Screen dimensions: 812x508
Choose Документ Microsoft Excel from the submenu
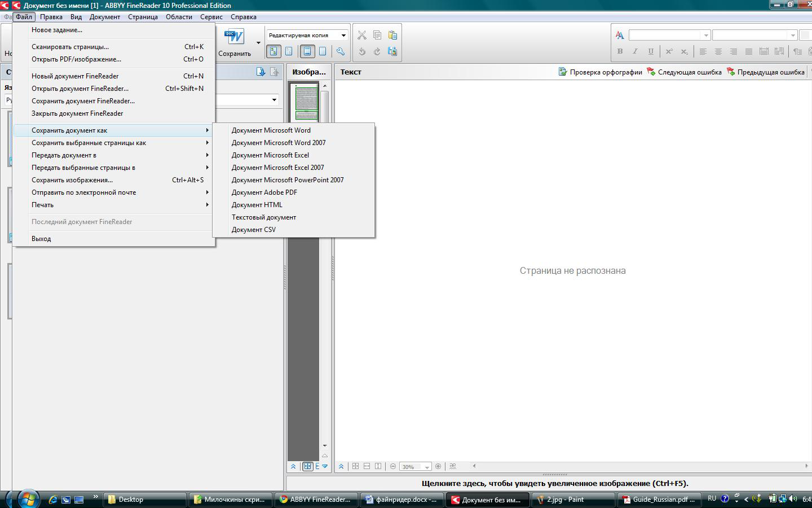point(293,155)
